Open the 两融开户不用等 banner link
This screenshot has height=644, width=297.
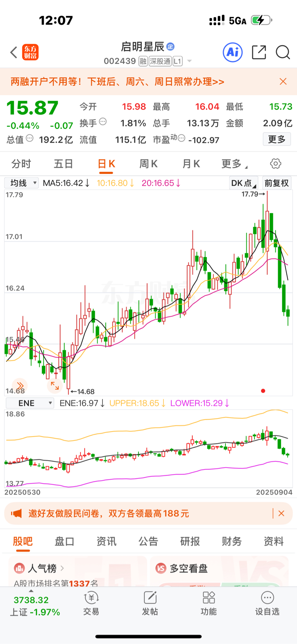[x=118, y=82]
